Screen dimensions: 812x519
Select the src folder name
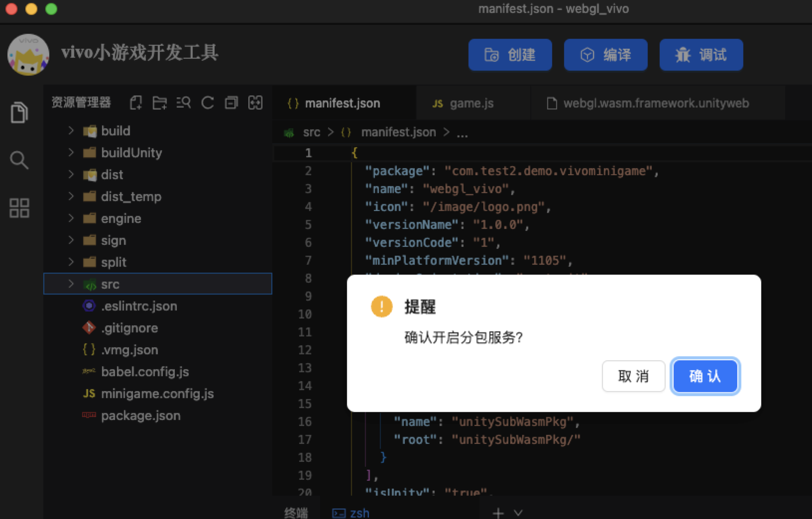click(110, 284)
